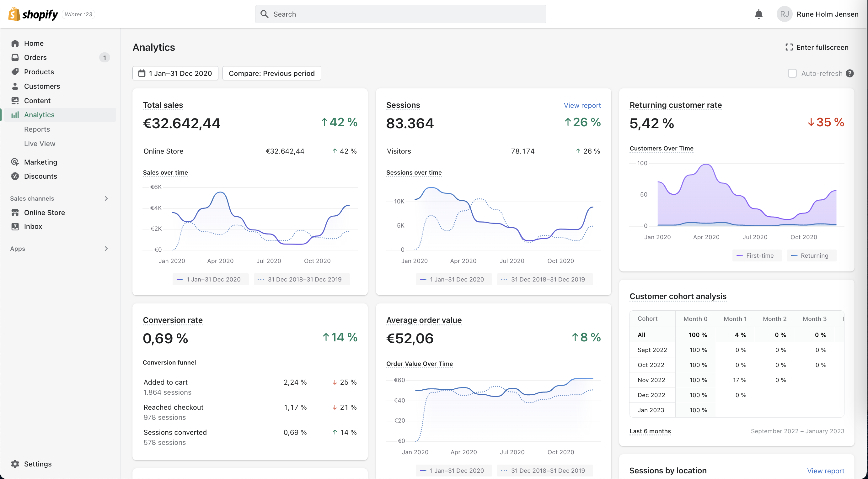The width and height of the screenshot is (868, 479).
Task: Expand the Apps section chevron
Action: 106,248
